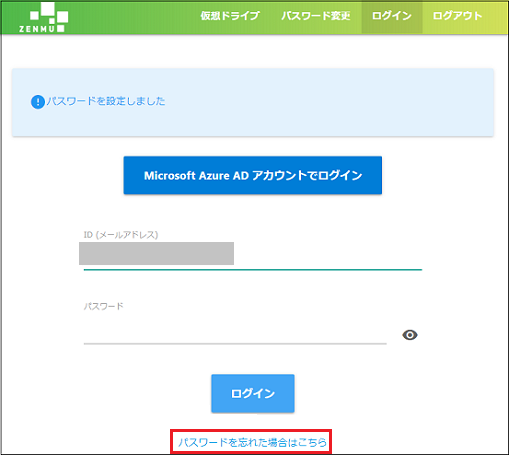The height and width of the screenshot is (455, 509).
Task: Open the 仮想ドライブ menu item
Action: click(x=230, y=16)
